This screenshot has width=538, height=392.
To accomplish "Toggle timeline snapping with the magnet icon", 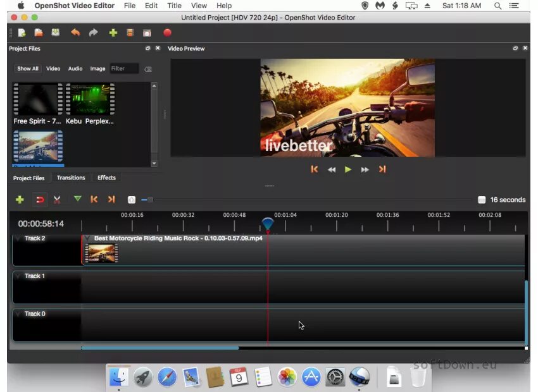I will pos(39,200).
